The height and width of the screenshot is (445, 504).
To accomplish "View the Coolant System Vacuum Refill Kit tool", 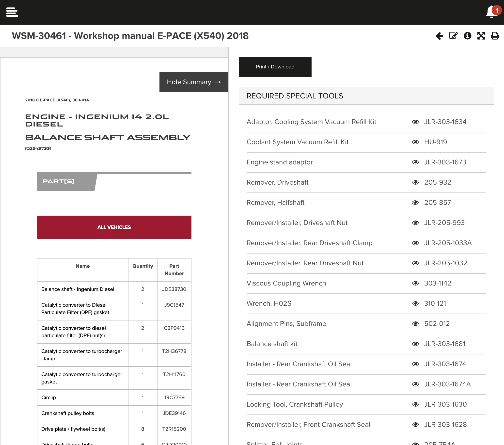I will point(415,142).
